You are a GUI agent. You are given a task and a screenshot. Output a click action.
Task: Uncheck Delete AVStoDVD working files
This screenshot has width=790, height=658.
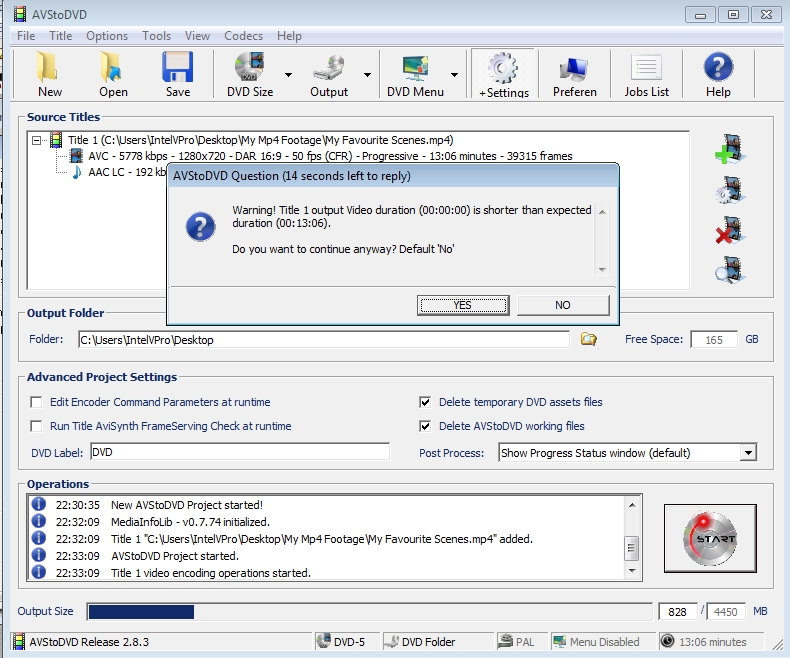425,426
